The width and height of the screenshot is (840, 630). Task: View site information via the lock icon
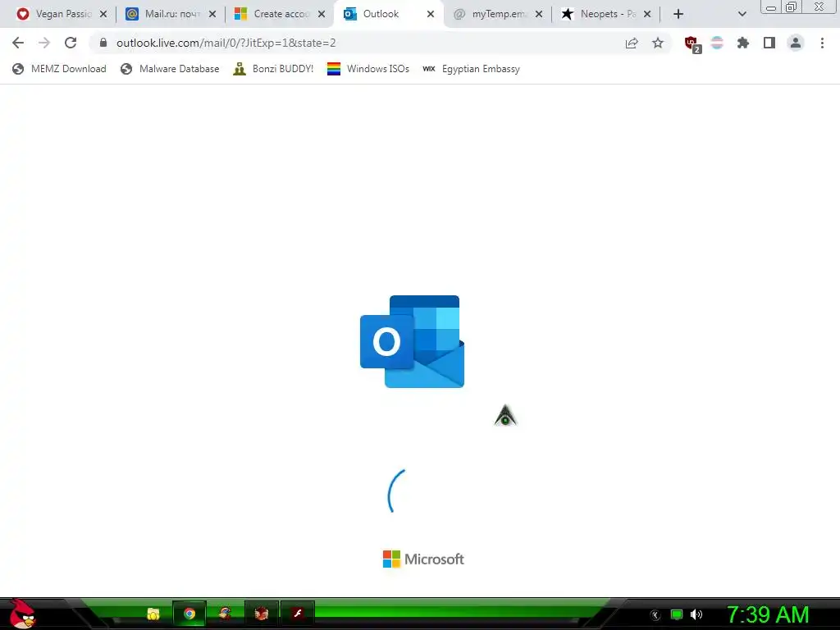point(103,43)
